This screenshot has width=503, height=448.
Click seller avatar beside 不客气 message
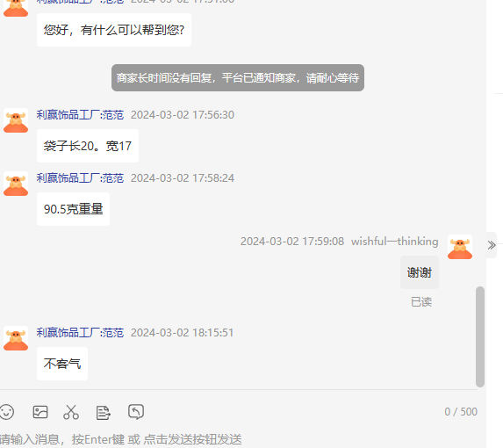(x=16, y=338)
